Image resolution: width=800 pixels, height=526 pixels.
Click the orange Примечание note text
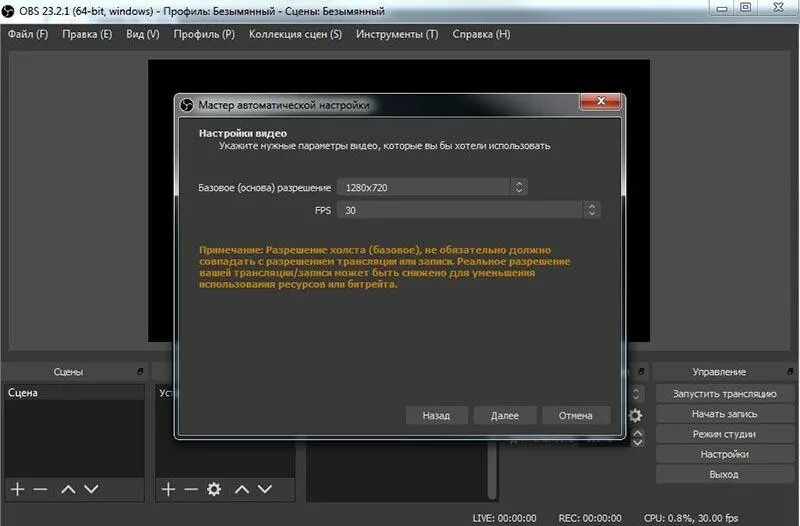pos(384,267)
